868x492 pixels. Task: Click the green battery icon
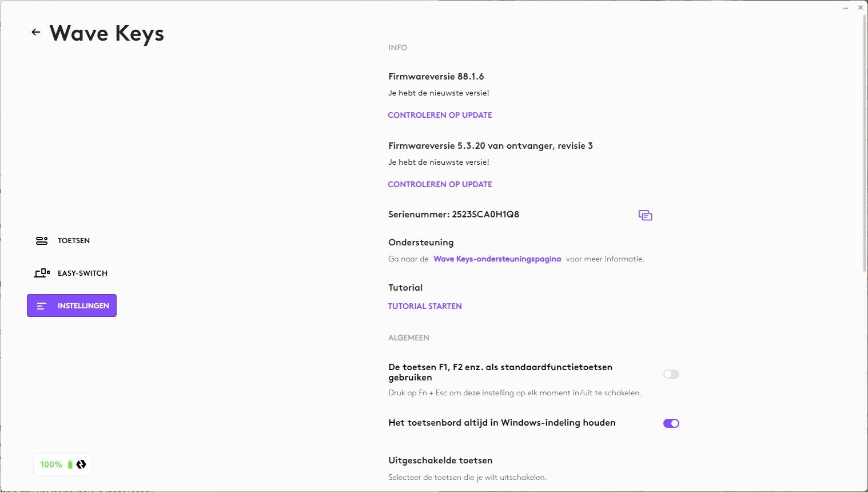70,465
